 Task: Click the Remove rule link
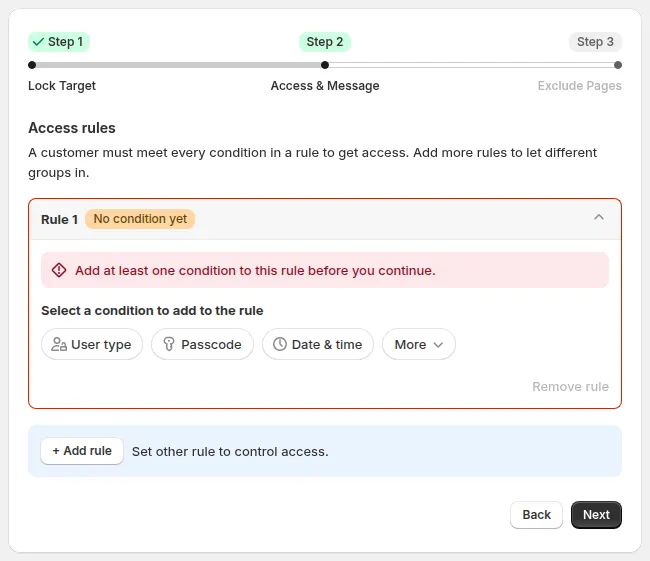570,386
